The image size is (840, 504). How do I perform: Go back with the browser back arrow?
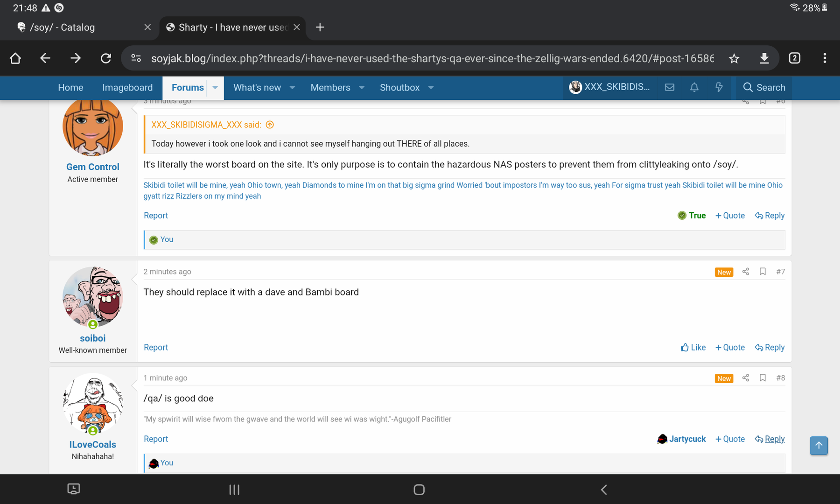[x=45, y=58]
